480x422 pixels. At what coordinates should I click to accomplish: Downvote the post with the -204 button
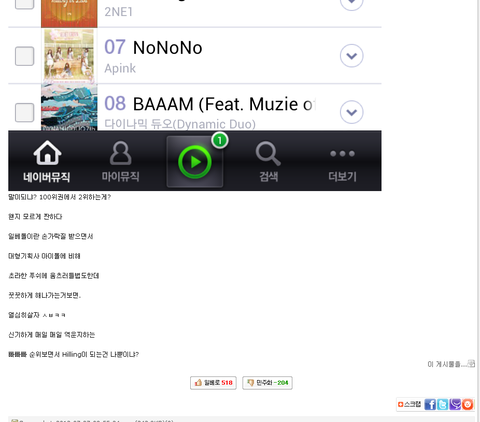[x=267, y=383]
